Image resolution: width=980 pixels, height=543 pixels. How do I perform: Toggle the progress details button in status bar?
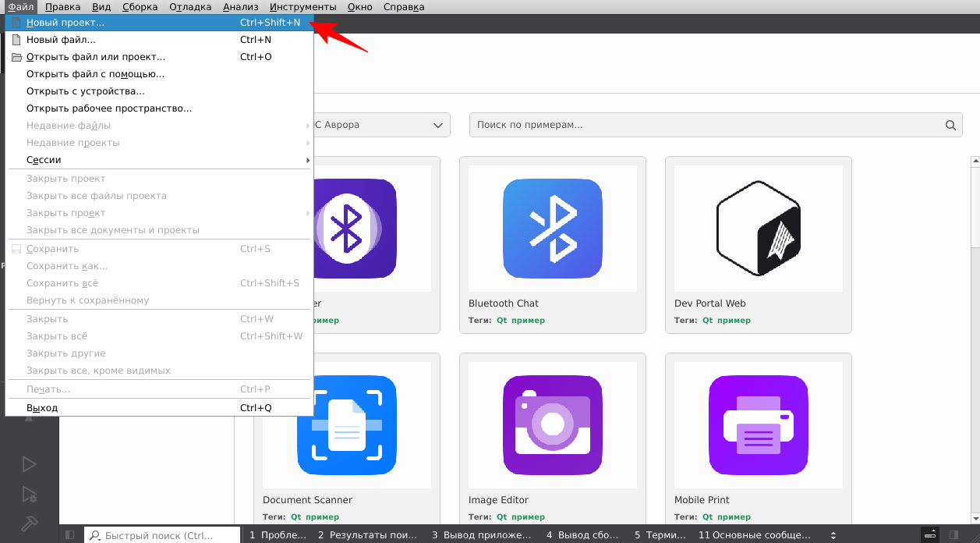[929, 535]
